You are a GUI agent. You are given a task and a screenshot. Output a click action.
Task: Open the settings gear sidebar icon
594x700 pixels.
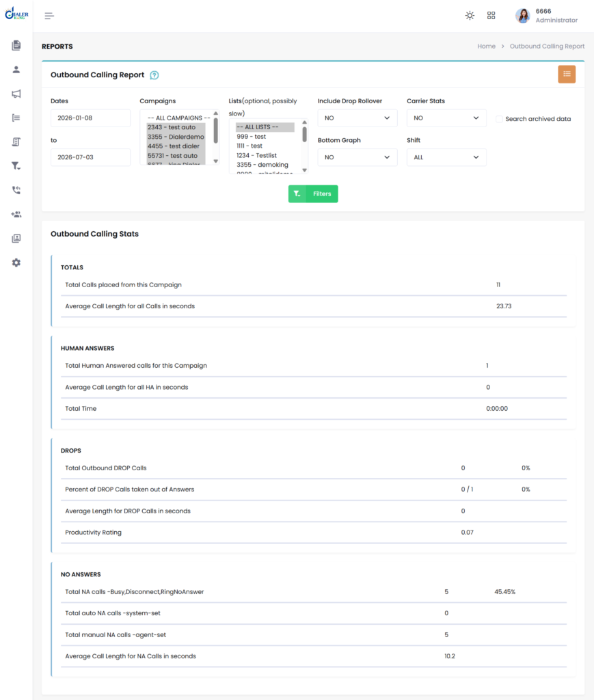click(x=16, y=262)
